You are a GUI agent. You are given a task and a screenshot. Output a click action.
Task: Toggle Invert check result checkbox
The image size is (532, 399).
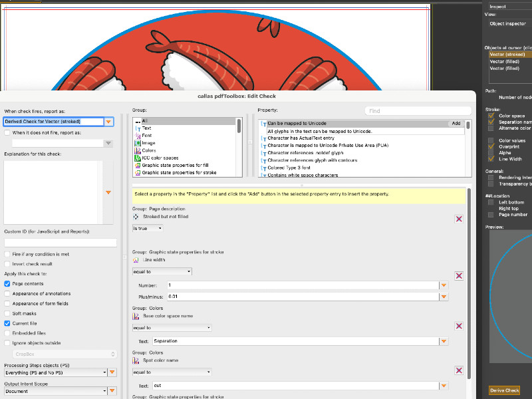click(7, 264)
